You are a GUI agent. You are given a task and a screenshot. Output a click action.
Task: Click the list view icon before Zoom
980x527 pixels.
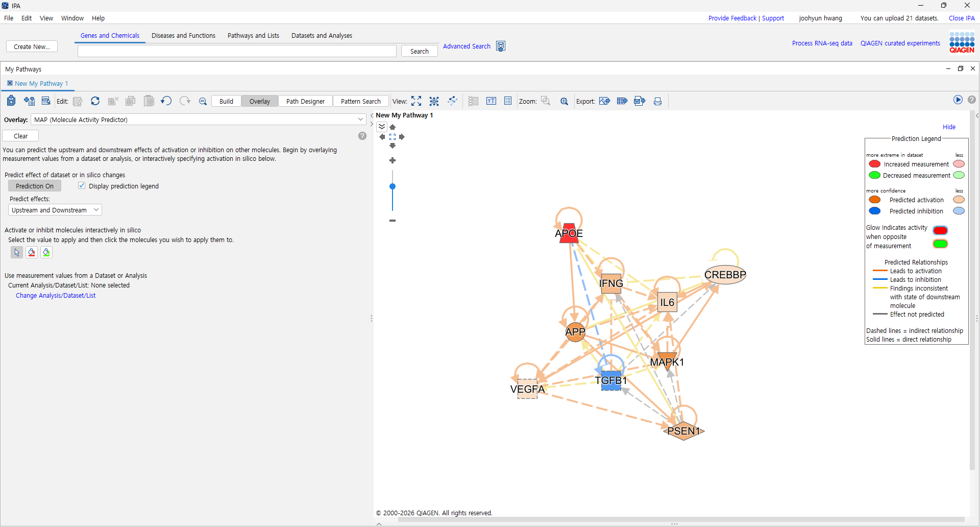(x=508, y=101)
